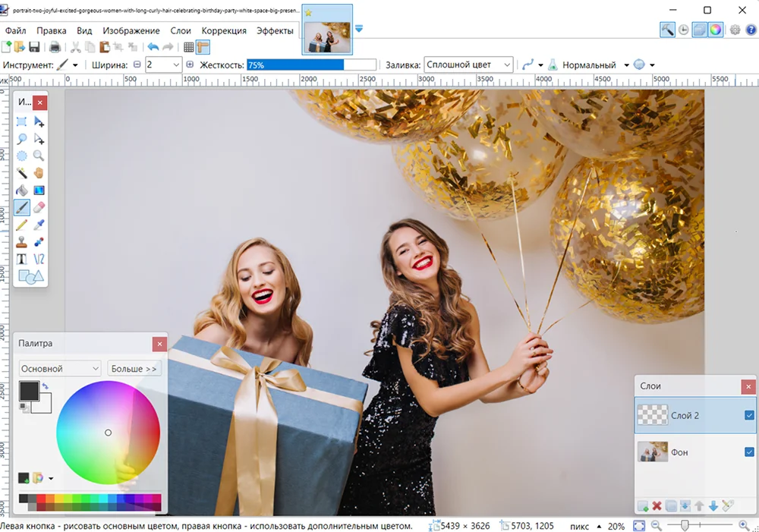This screenshot has width=759, height=532.
Task: Select the Paint Bucket fill tool
Action: point(22,190)
